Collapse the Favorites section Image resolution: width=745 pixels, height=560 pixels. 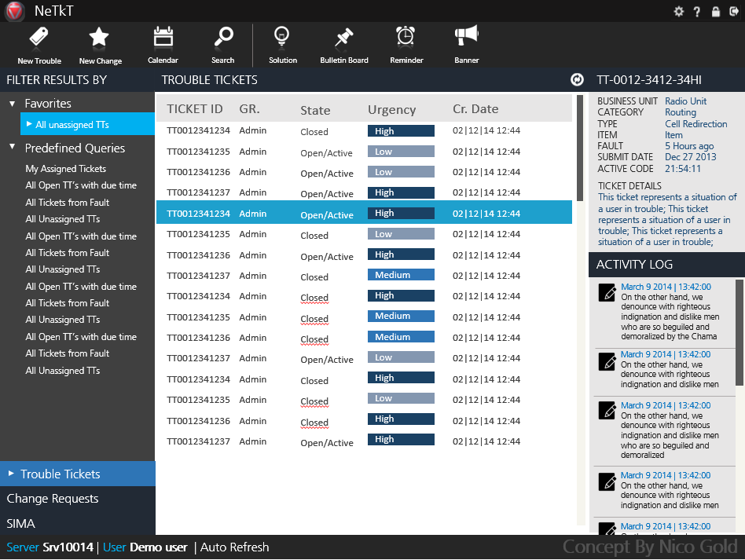click(x=13, y=104)
